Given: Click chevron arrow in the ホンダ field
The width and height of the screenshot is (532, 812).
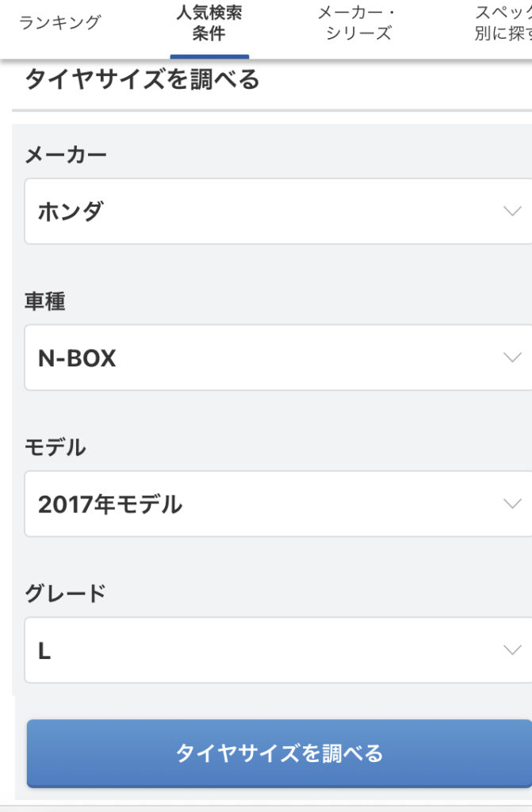Looking at the screenshot, I should pos(512,211).
